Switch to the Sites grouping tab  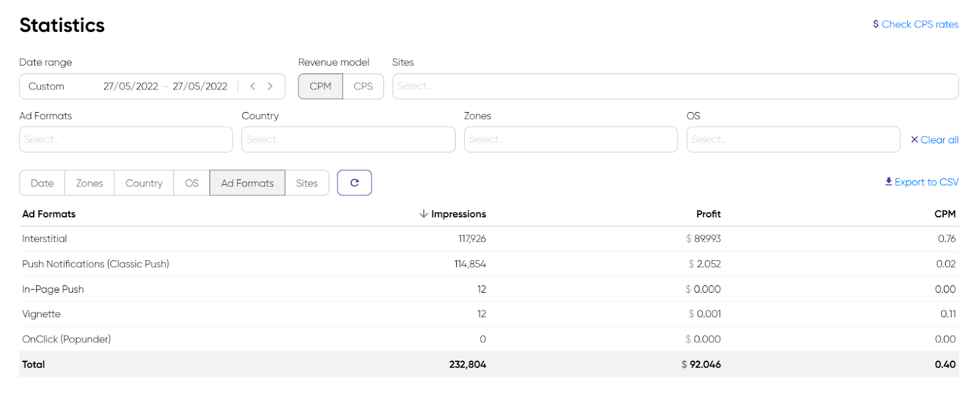point(307,183)
